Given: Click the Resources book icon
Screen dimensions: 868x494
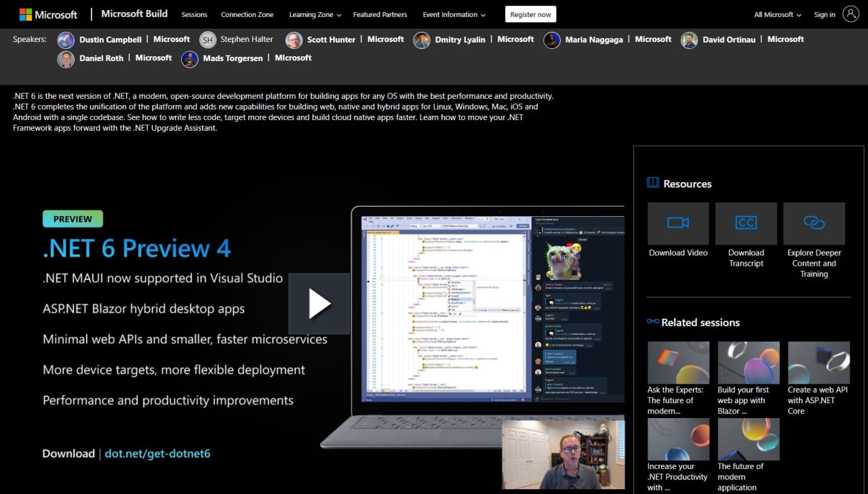Looking at the screenshot, I should click(653, 183).
